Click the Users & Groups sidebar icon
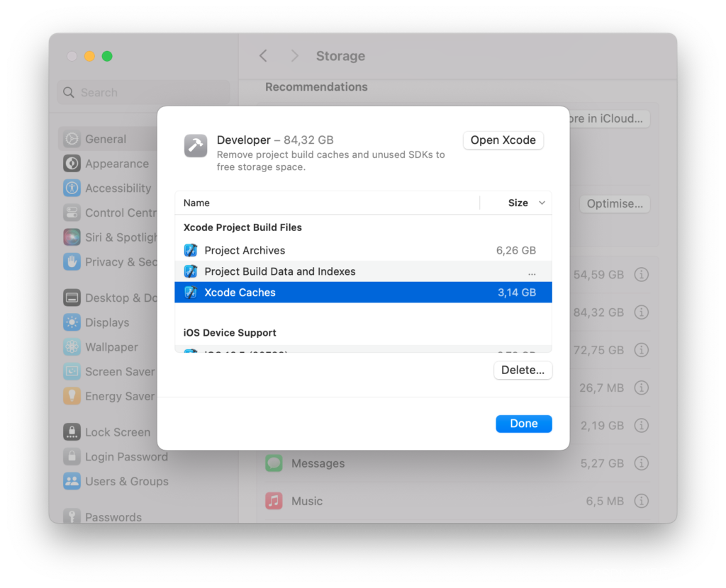The height and width of the screenshot is (588, 726). (72, 481)
